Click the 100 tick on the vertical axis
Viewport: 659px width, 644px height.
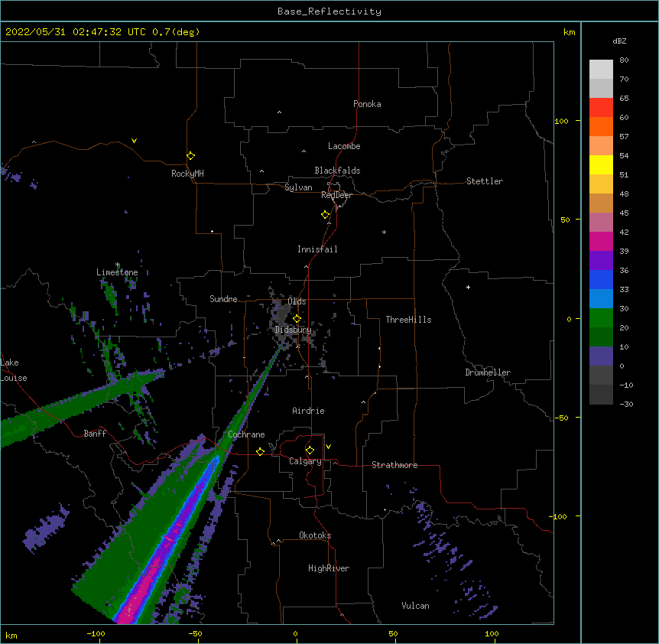561,121
